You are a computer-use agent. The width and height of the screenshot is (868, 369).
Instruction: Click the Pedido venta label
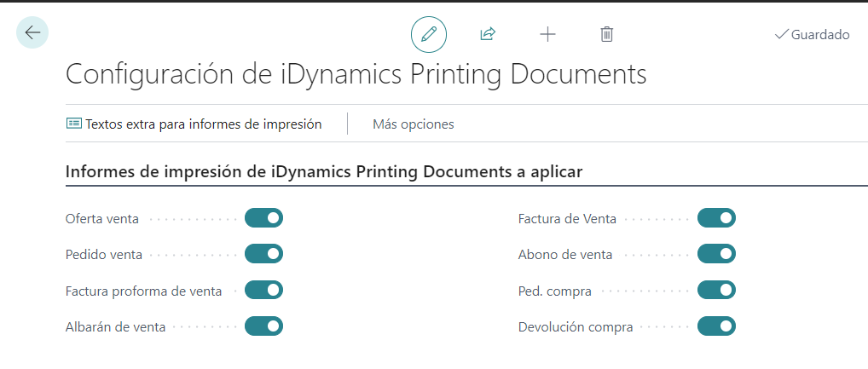tap(103, 255)
